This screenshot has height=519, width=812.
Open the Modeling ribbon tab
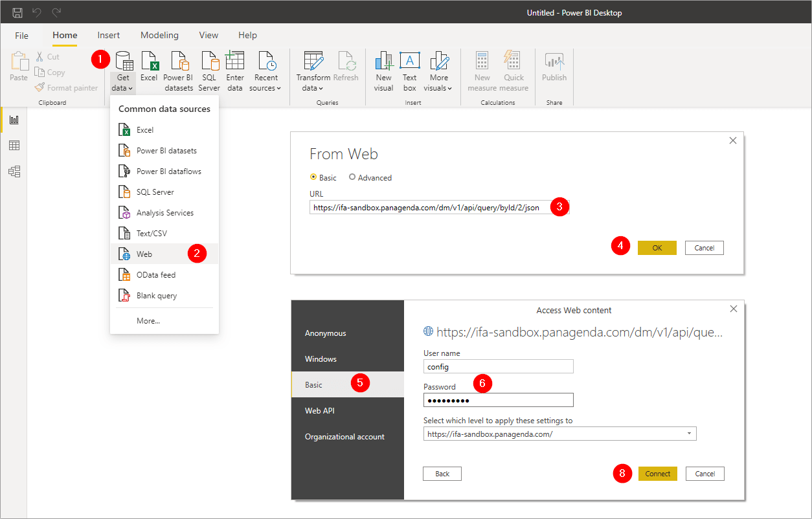(159, 36)
